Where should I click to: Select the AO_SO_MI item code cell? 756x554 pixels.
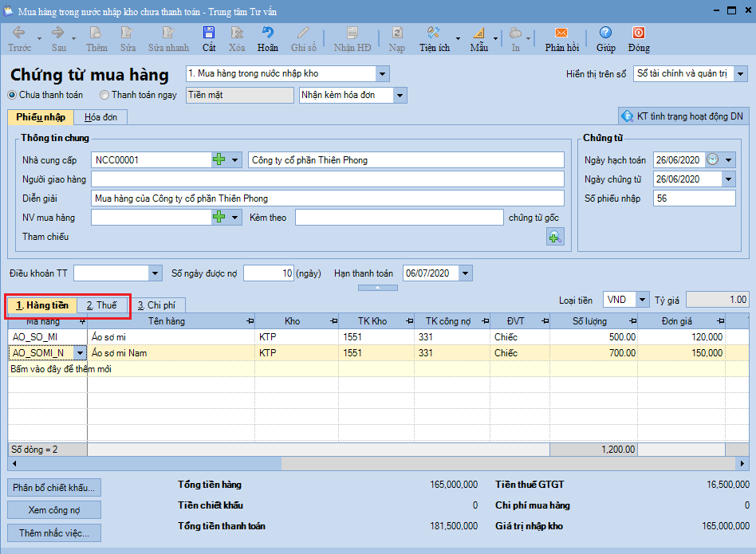click(x=47, y=337)
